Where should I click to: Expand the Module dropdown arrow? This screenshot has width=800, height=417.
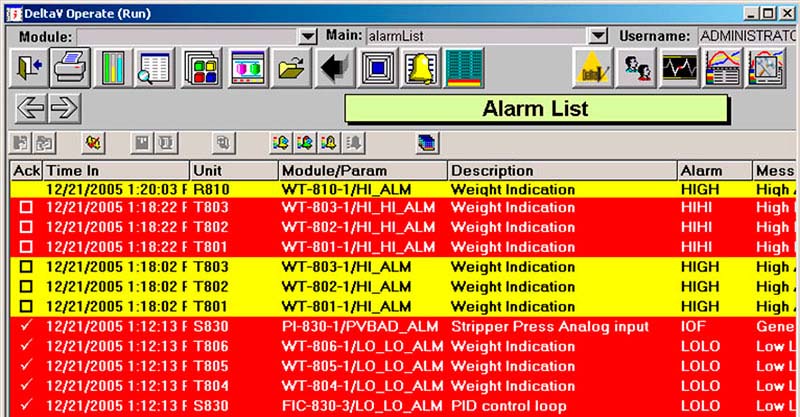[308, 36]
